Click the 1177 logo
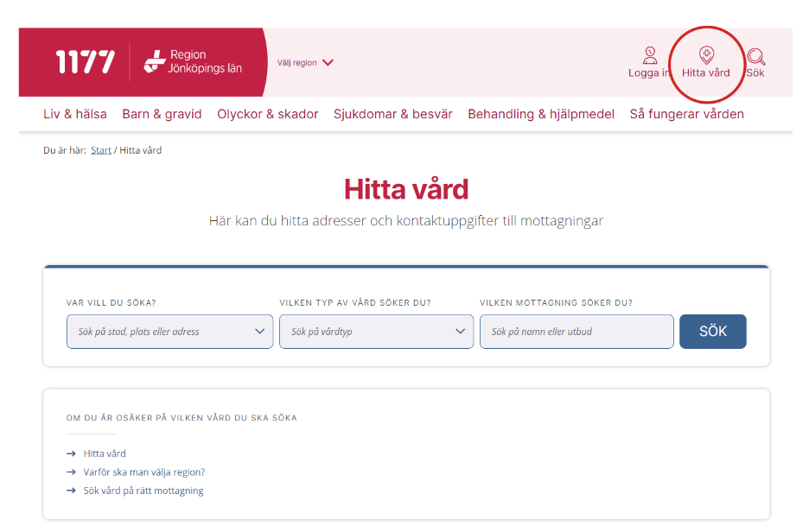809x532 pixels. pos(85,62)
